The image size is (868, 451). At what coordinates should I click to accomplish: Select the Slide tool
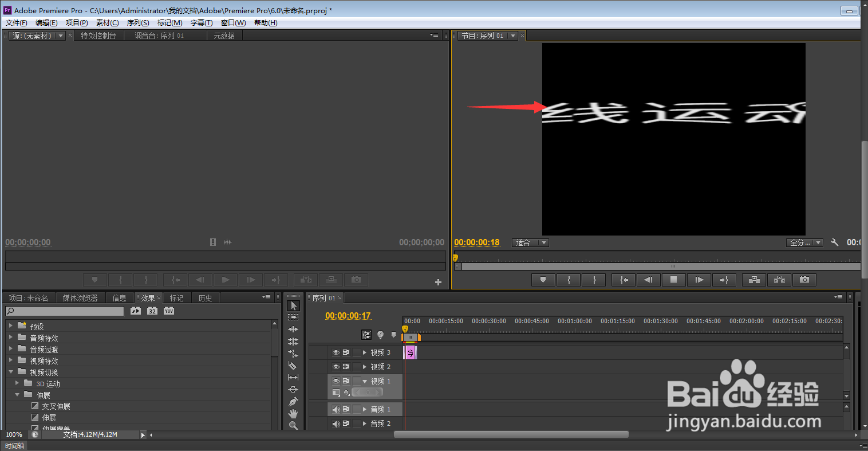click(x=293, y=390)
